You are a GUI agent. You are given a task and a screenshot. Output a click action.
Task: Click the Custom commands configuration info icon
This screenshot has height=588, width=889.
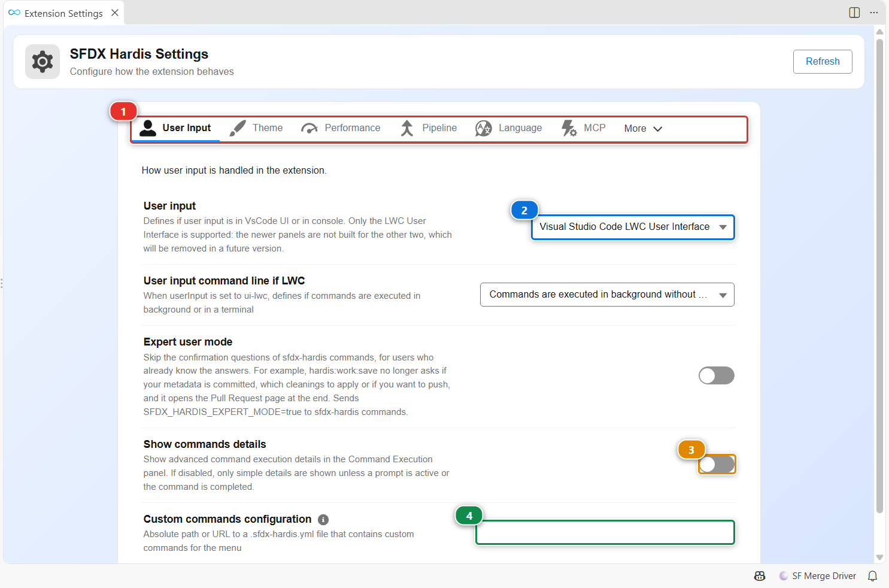point(323,520)
